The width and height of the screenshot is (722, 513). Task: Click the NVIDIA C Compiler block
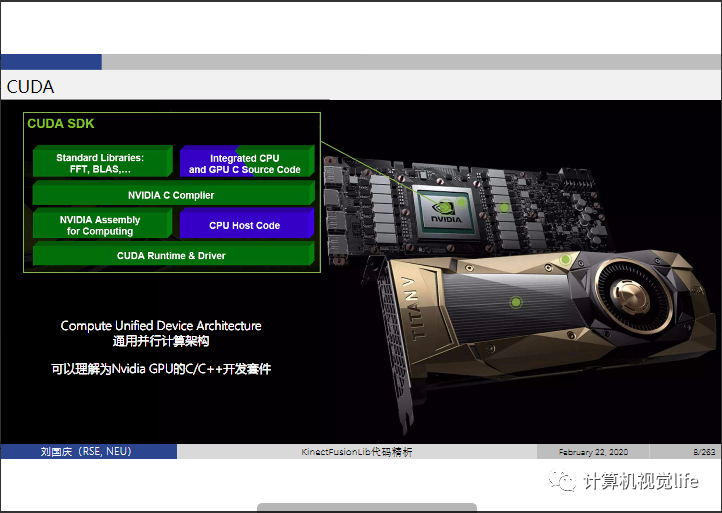click(x=174, y=193)
